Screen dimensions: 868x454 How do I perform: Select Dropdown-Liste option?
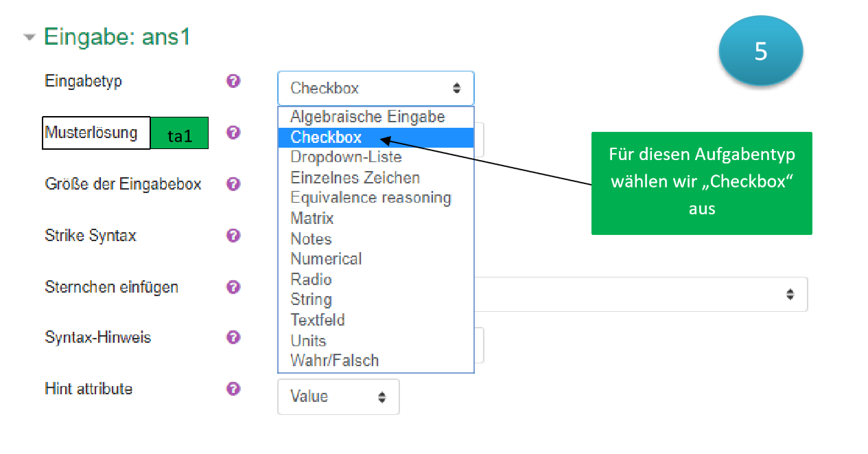coord(346,157)
